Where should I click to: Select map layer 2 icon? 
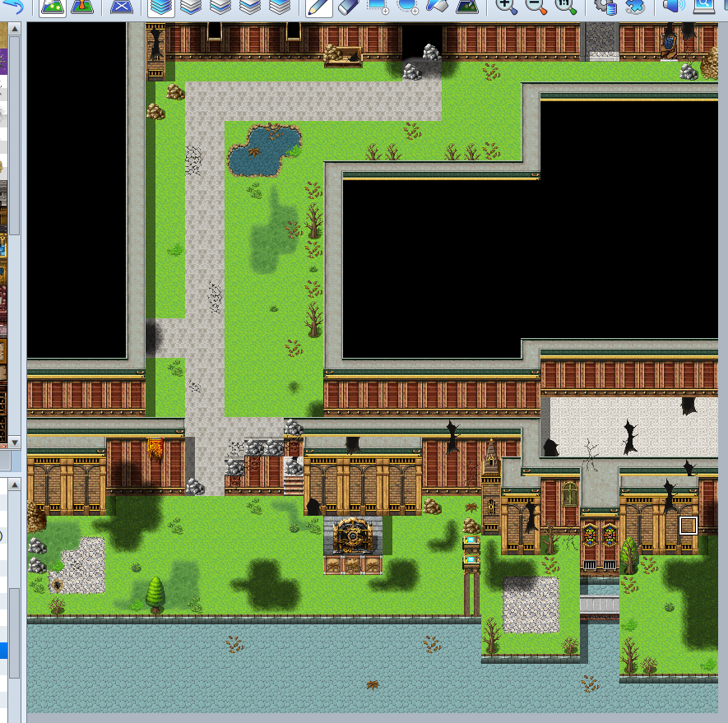(x=220, y=6)
